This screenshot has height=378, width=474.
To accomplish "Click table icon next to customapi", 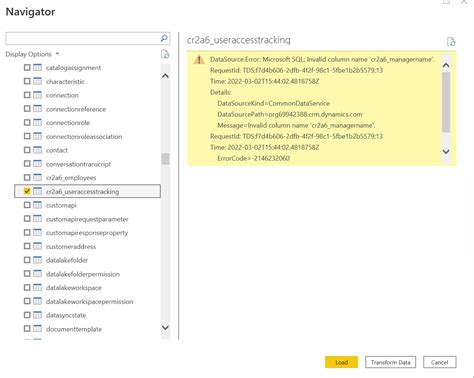I will pyautogui.click(x=38, y=205).
